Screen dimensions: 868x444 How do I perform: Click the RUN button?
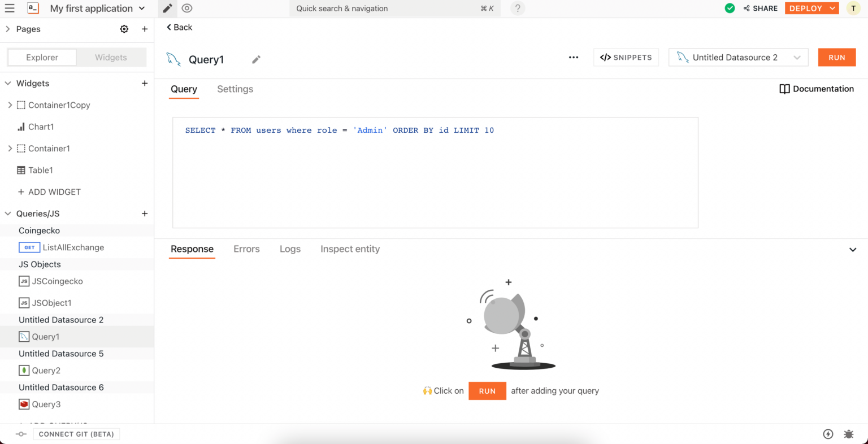coord(836,57)
